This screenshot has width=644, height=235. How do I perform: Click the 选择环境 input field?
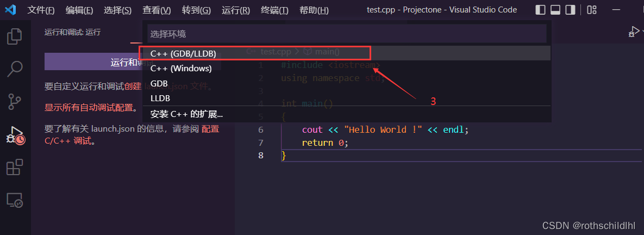coord(347,34)
